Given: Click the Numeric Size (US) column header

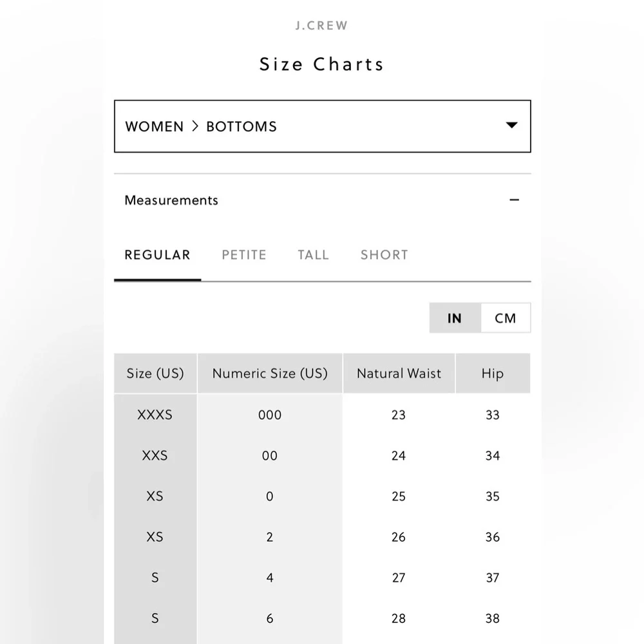Looking at the screenshot, I should tap(270, 374).
